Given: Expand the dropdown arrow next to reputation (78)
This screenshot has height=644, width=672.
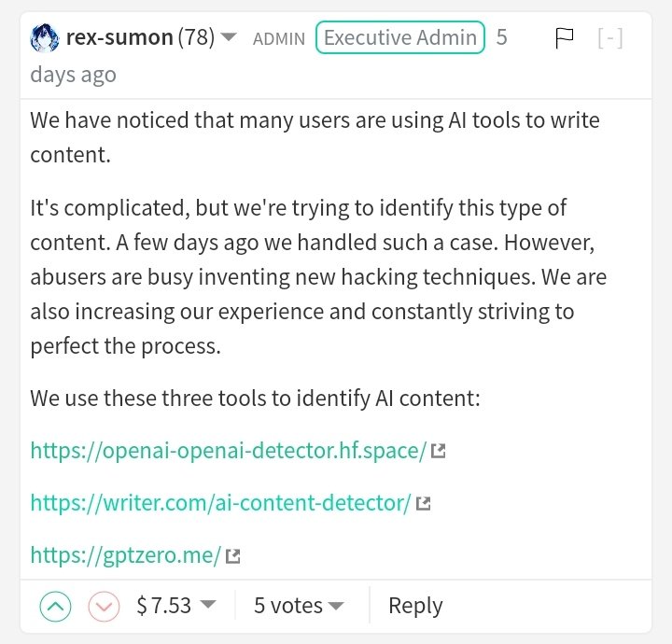Looking at the screenshot, I should 230,38.
